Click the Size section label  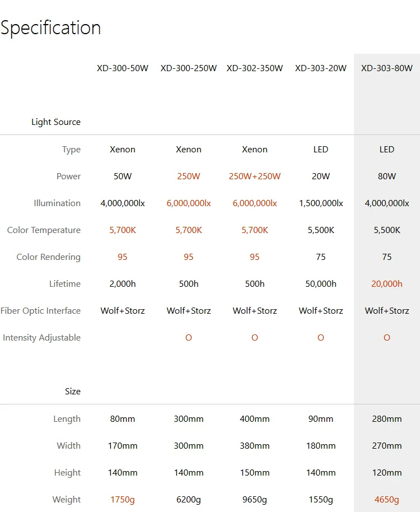(73, 392)
